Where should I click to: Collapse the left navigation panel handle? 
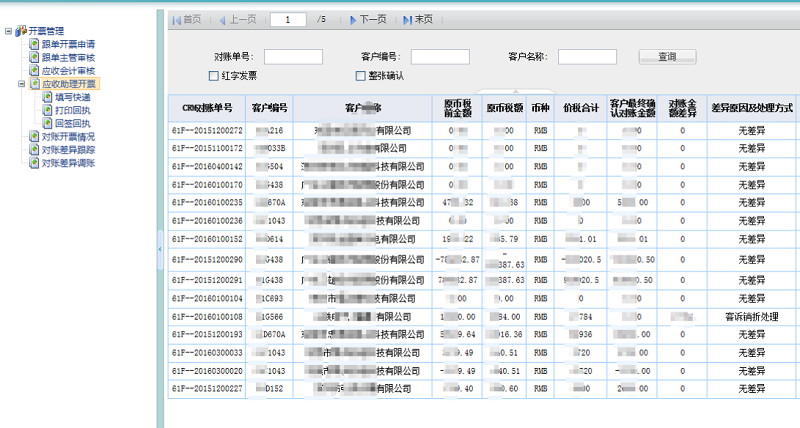(x=160, y=249)
